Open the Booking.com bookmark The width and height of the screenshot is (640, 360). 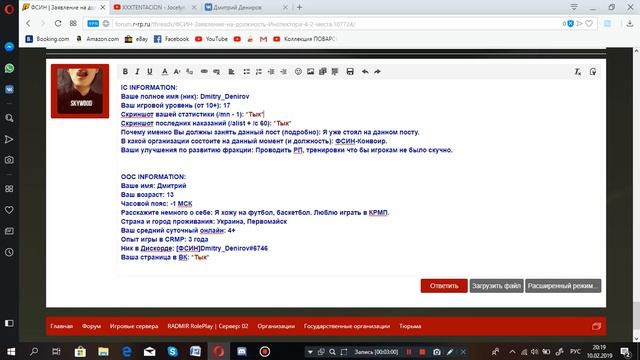[47, 39]
